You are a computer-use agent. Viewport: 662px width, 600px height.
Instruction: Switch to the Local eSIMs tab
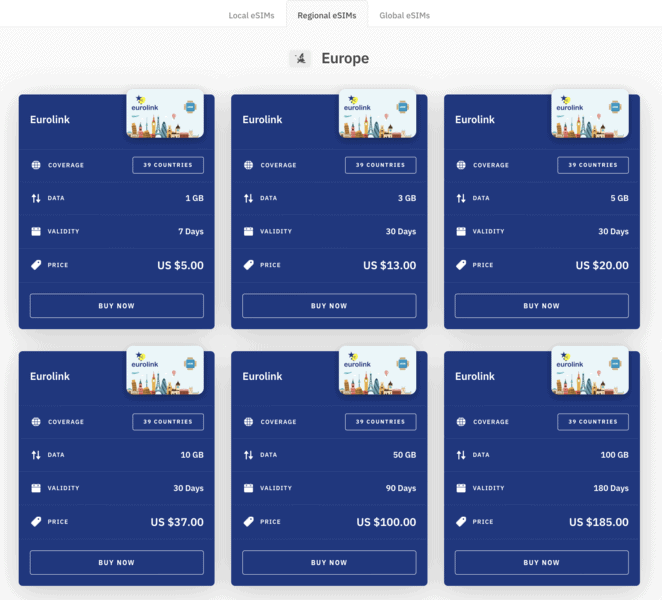[251, 15]
